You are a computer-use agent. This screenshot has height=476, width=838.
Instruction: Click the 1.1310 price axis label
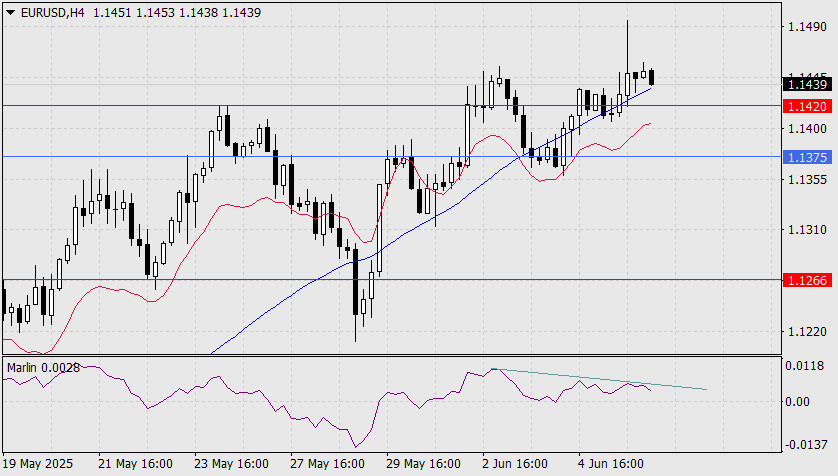(808, 230)
